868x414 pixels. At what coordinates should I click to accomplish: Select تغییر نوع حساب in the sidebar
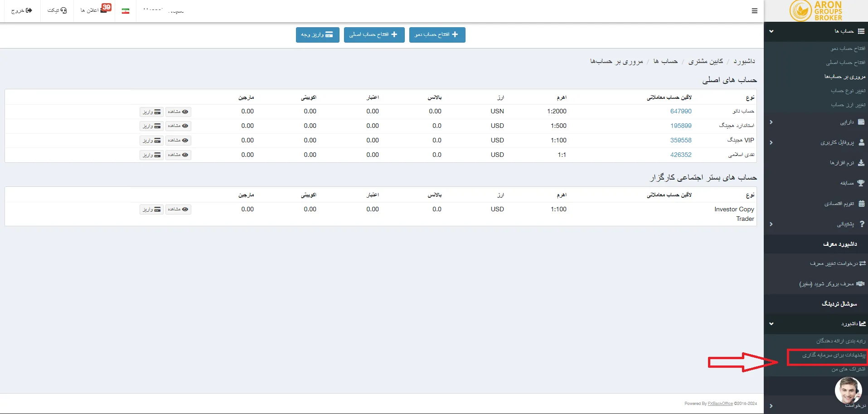coord(848,91)
